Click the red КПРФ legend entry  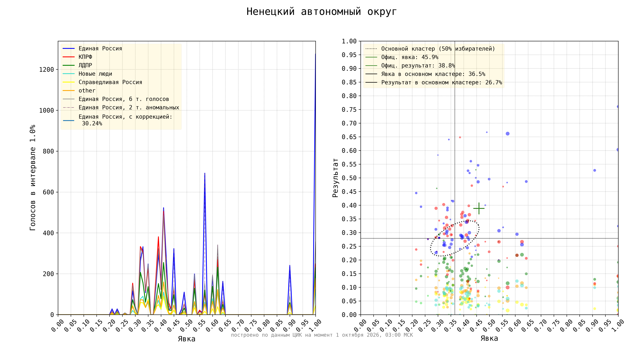pyautogui.click(x=78, y=57)
